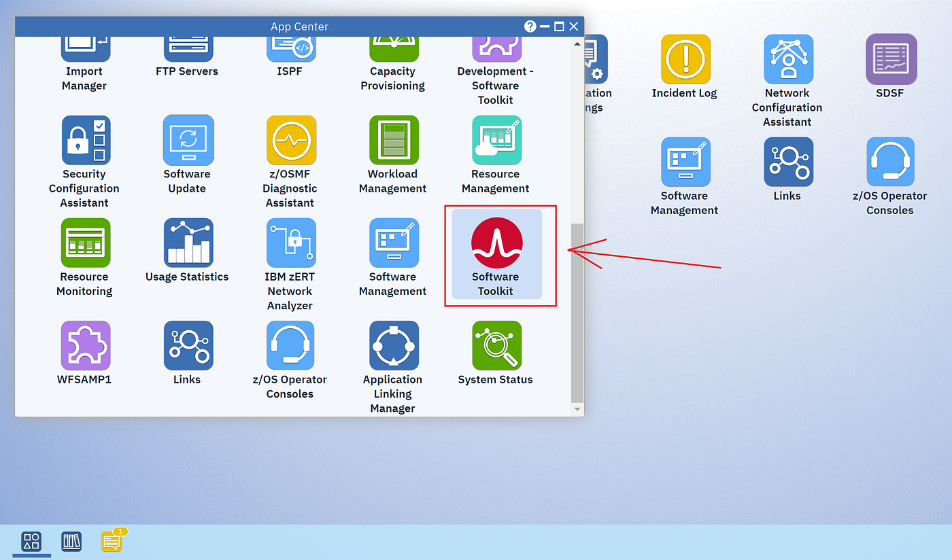
Task: Click the App Center title bar text
Action: (x=299, y=27)
